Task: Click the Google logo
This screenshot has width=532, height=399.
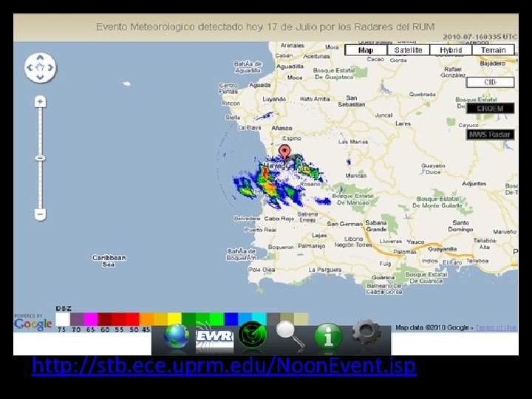Action: 33,324
